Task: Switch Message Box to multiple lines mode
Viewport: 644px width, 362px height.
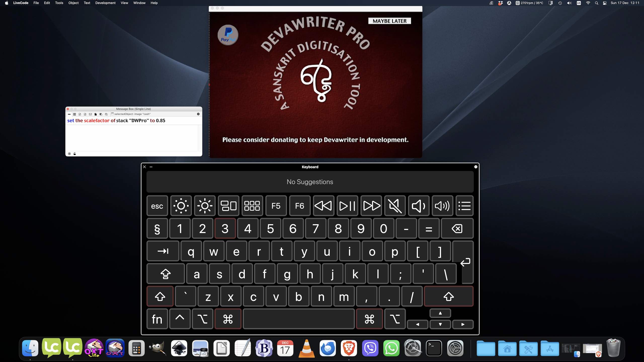Action: click(x=74, y=114)
